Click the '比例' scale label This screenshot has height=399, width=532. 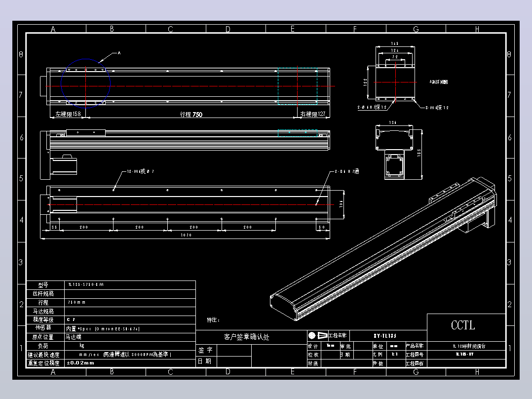378,355
